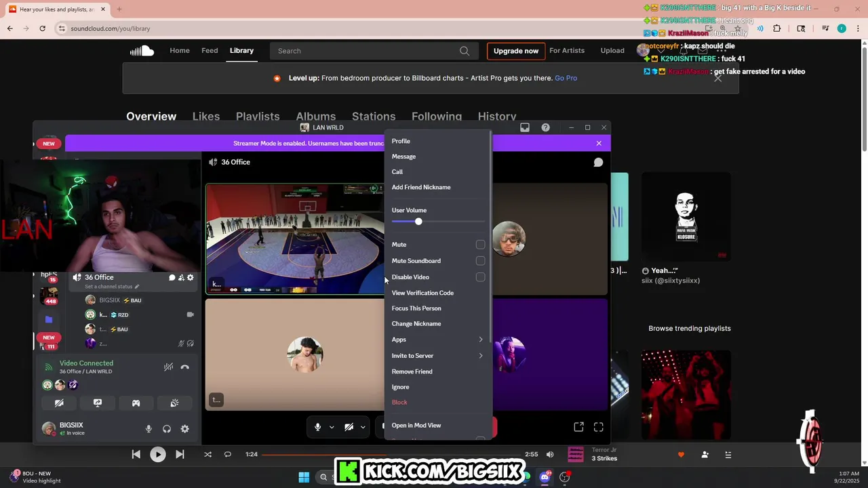
Task: Open the Likes tab in SoundCloud library
Action: [x=206, y=117]
